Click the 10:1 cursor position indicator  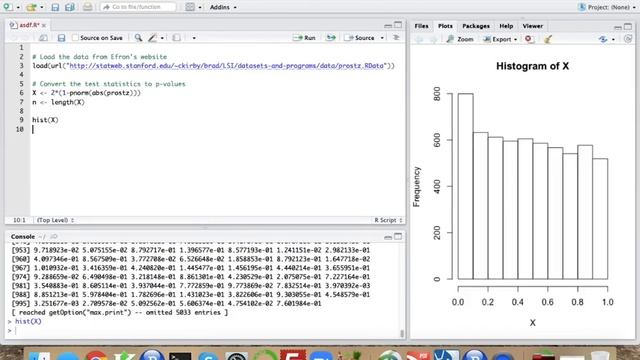tap(19, 220)
